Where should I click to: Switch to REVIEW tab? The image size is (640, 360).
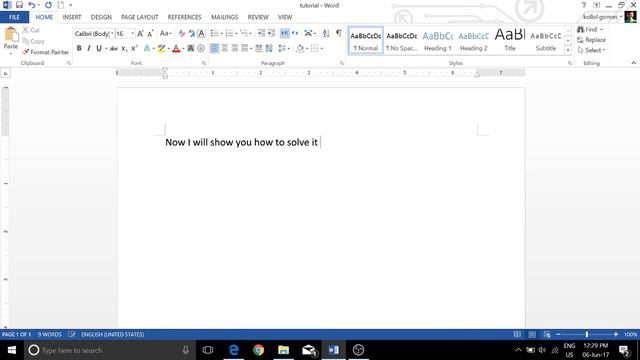258,17
